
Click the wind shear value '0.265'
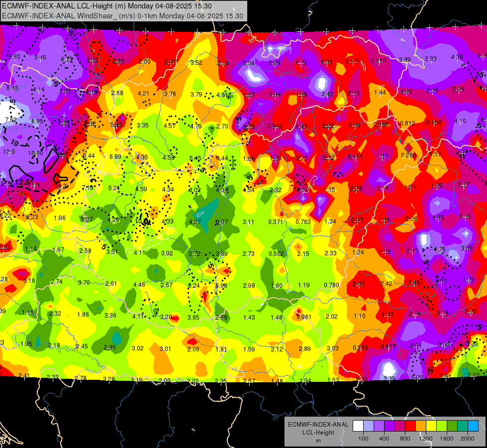pos(408,155)
